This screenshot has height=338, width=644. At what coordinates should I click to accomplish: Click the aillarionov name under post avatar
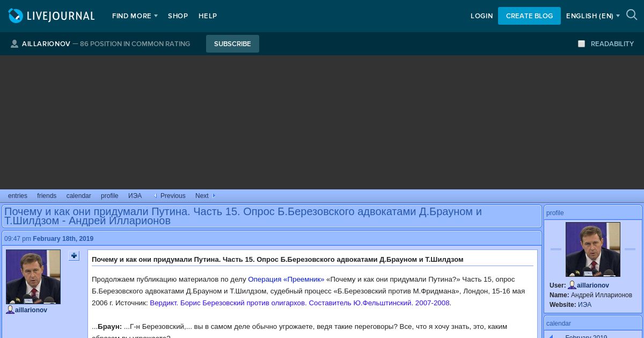[x=31, y=310]
